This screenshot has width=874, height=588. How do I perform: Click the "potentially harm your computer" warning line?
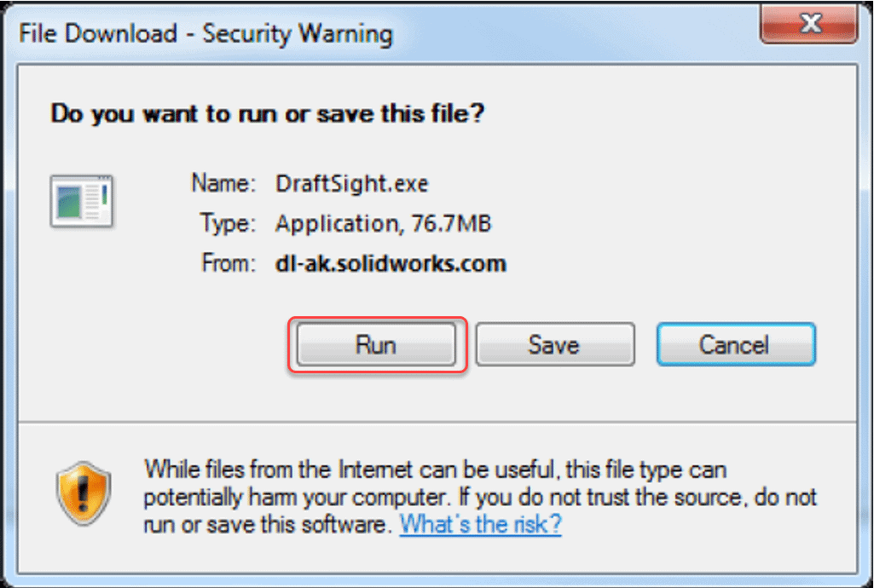point(298,496)
